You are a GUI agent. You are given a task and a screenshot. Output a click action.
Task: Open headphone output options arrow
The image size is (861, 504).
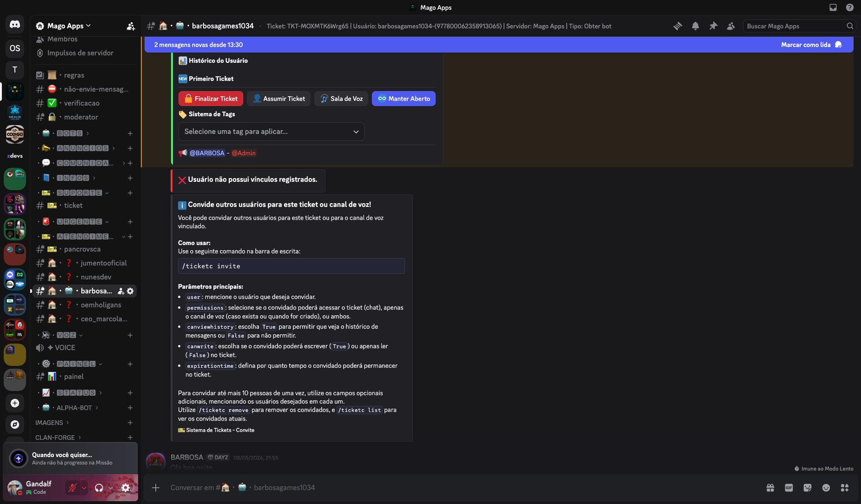(x=111, y=488)
